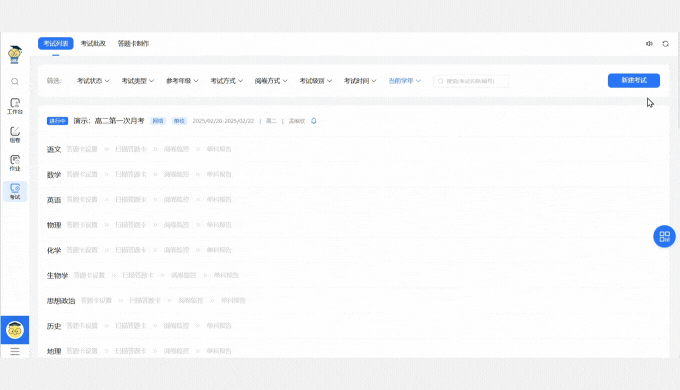Image resolution: width=680 pixels, height=390 pixels.
Task: Focus the exam name search field
Action: pyautogui.click(x=471, y=81)
